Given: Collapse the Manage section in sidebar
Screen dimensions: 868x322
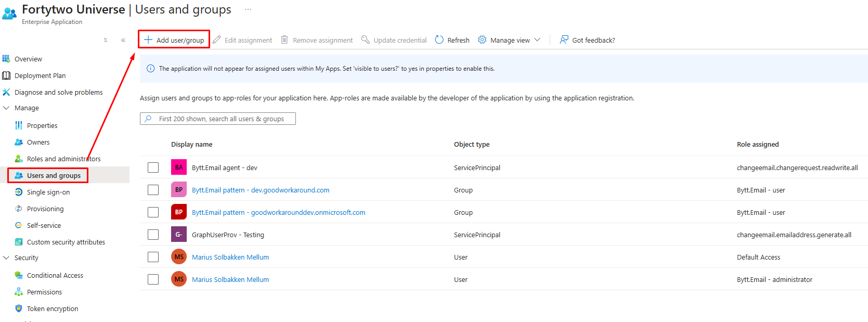Looking at the screenshot, I should pyautogui.click(x=6, y=108).
